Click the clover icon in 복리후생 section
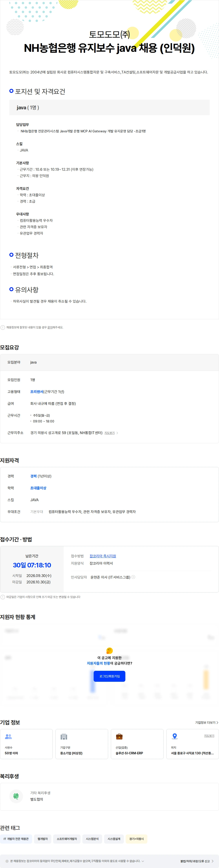 coord(16,796)
